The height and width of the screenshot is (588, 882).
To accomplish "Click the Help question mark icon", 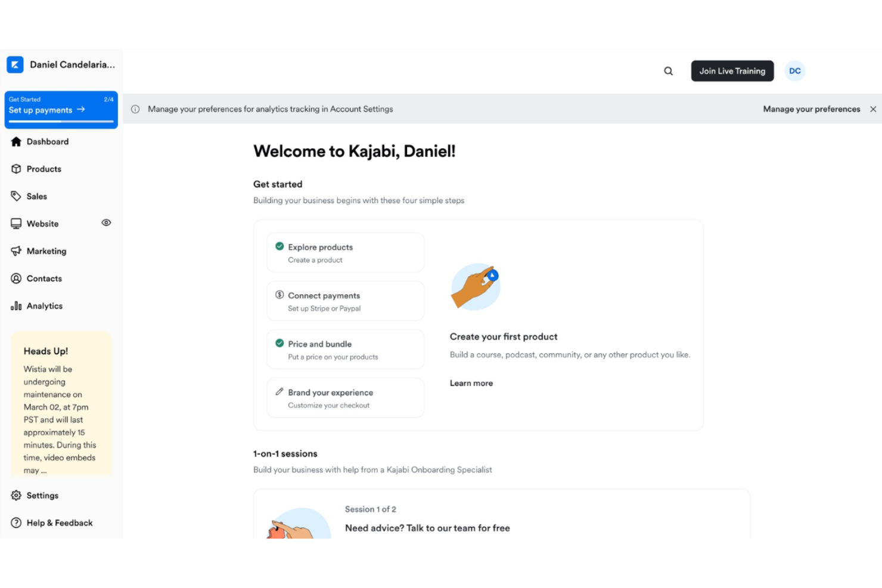I will pos(16,523).
